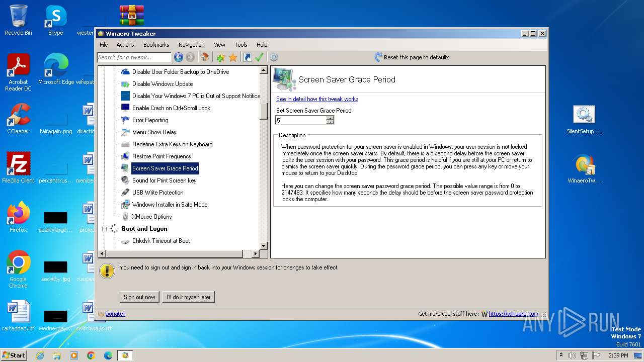Click tree scrollbar up arrow

pyautogui.click(x=264, y=70)
